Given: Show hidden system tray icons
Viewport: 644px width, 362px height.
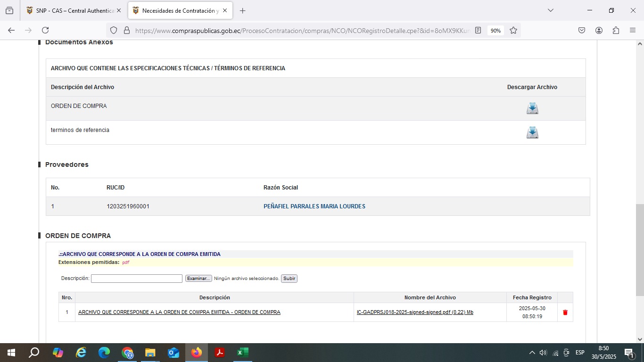Looking at the screenshot, I should click(x=532, y=353).
